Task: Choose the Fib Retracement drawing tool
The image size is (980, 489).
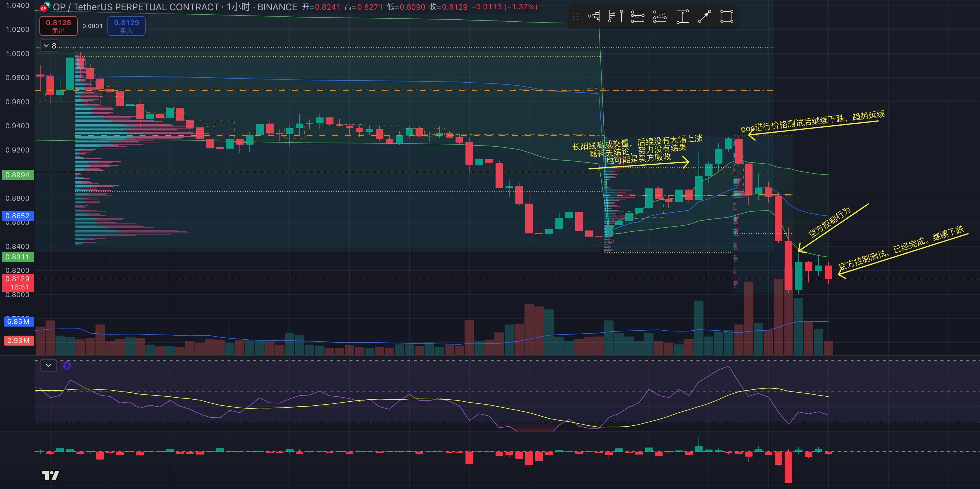Action: 637,16
